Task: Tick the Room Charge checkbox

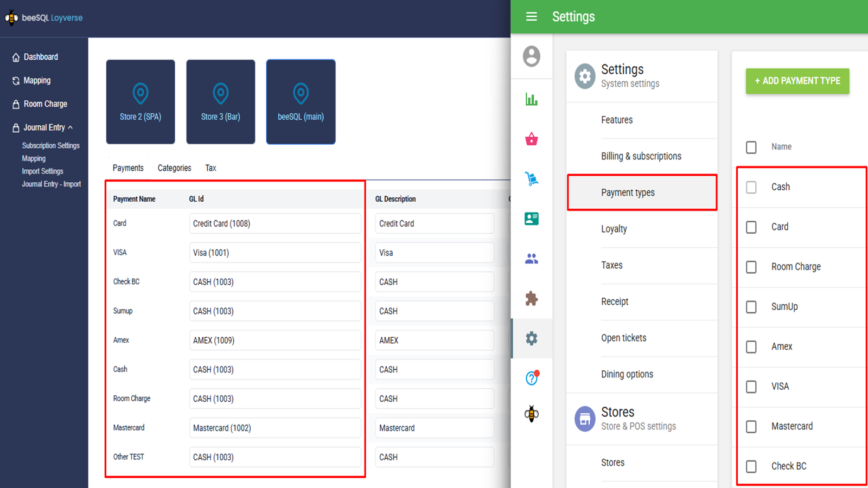Action: 751,267
